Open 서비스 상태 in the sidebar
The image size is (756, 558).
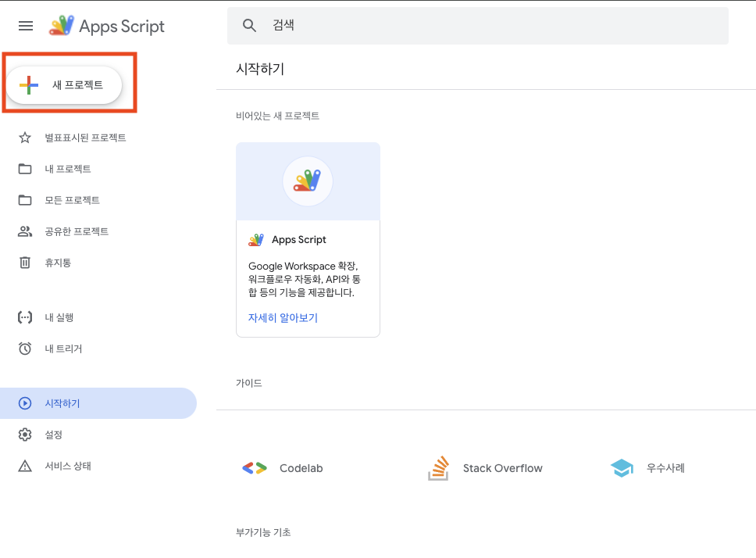(x=68, y=466)
